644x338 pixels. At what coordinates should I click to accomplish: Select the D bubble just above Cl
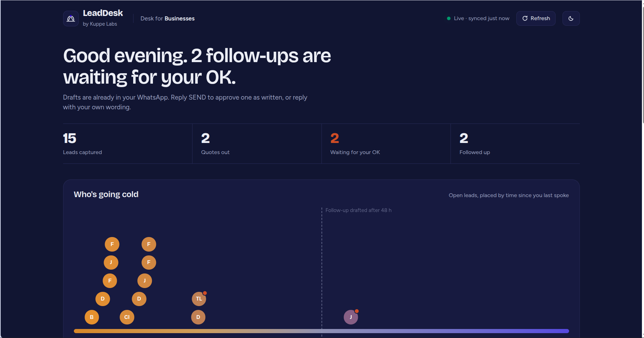pyautogui.click(x=139, y=299)
